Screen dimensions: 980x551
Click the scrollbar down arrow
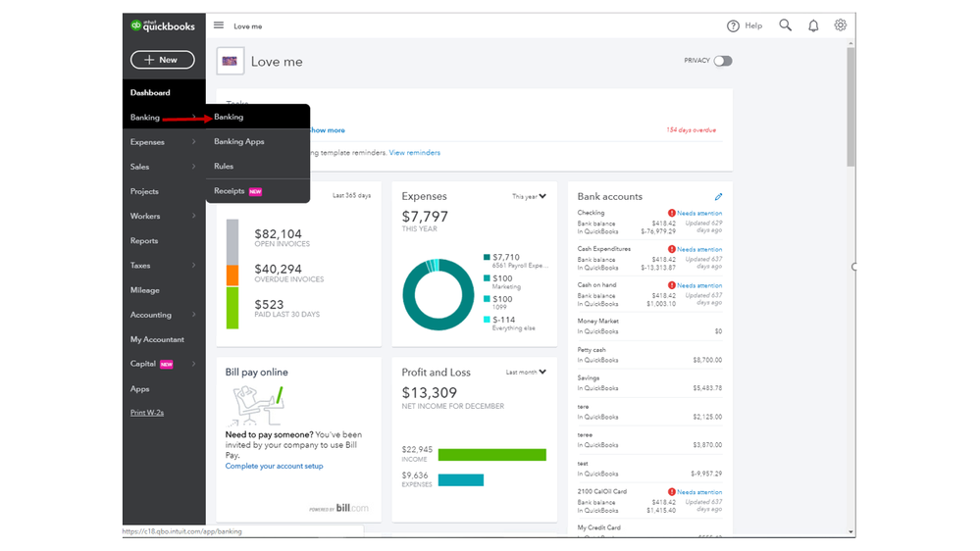[x=851, y=532]
